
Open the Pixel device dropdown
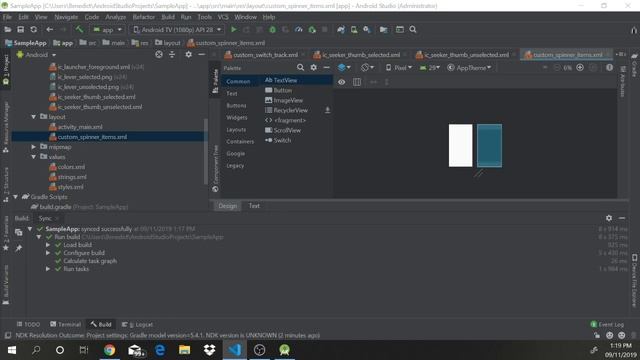pos(399,68)
